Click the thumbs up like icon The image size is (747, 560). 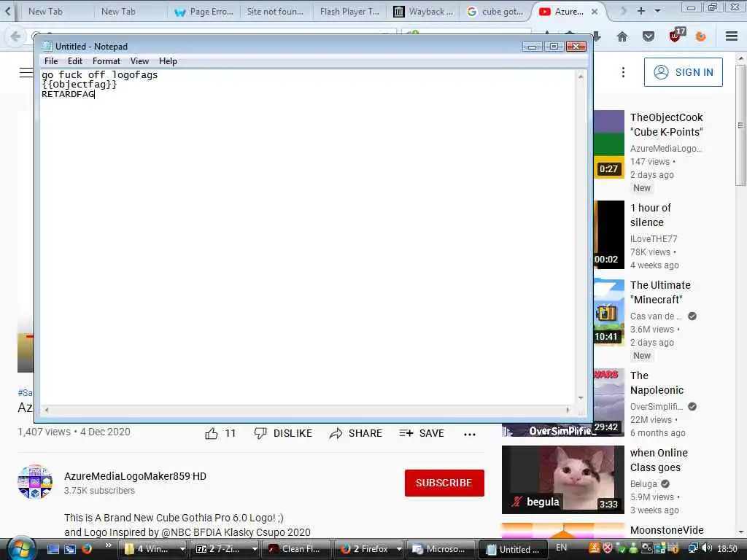212,433
